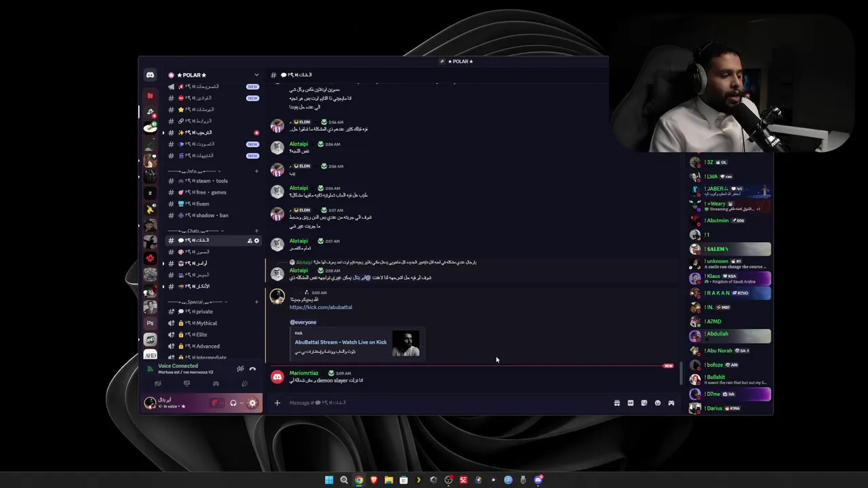This screenshot has width=868, height=488.
Task: Open member ! Bullshit in member list
Action: (730, 380)
